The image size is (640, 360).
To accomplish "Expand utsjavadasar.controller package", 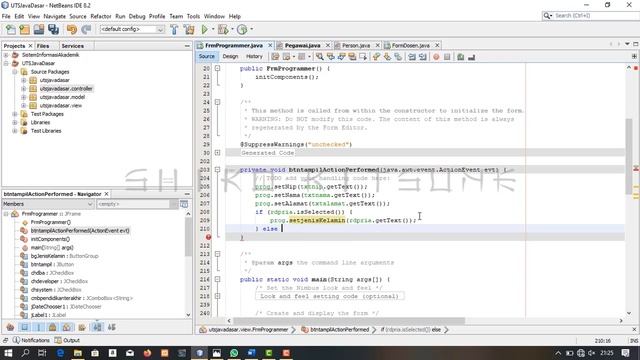I will pos(24,89).
